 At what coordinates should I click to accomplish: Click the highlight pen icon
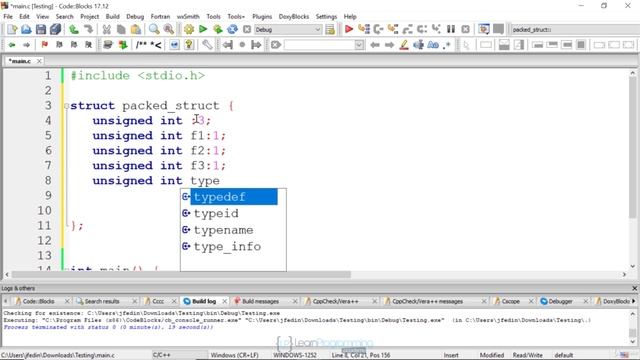[x=404, y=45]
